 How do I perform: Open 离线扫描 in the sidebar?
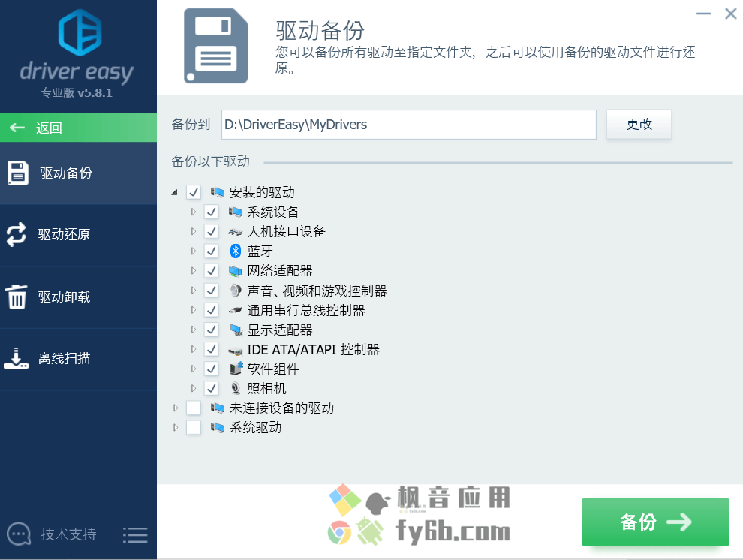(78, 359)
